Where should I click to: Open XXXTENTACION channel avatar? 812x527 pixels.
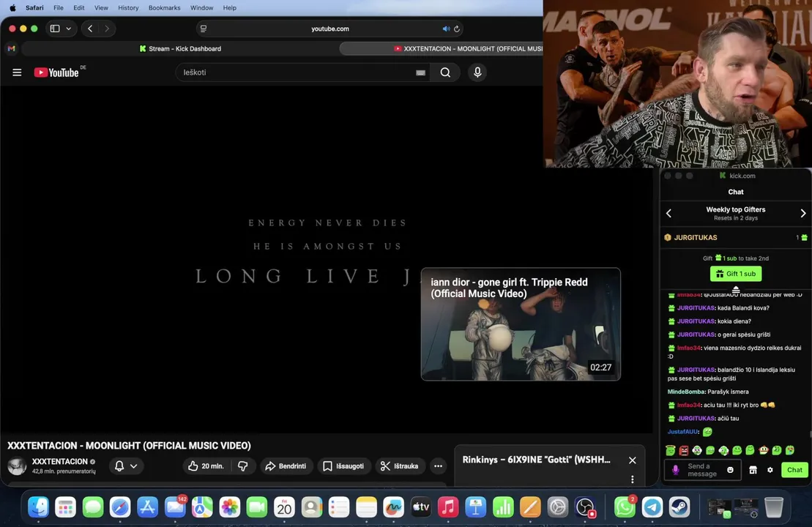(17, 466)
